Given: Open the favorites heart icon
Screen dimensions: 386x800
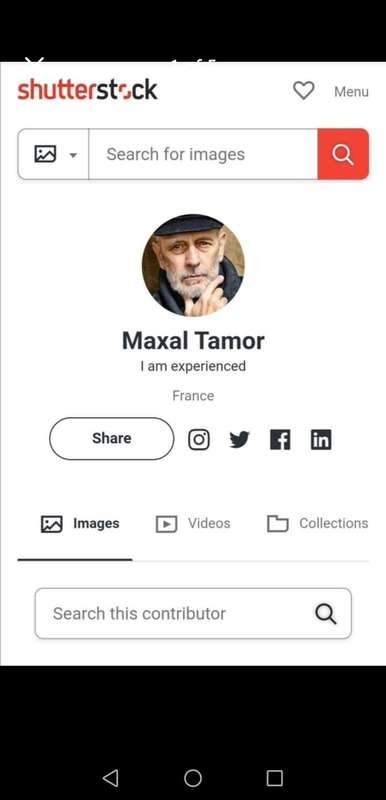Looking at the screenshot, I should pyautogui.click(x=303, y=91).
